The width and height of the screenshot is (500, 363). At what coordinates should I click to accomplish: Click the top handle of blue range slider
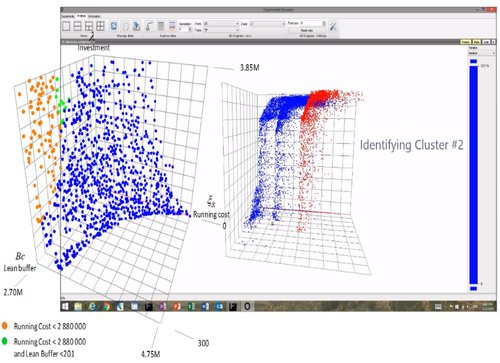coord(473,61)
